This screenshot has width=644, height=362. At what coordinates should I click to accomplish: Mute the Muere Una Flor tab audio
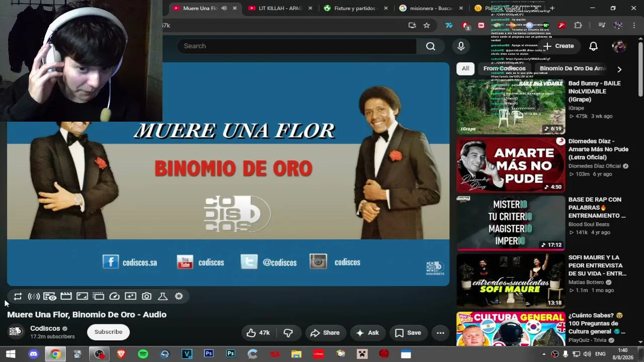224,8
